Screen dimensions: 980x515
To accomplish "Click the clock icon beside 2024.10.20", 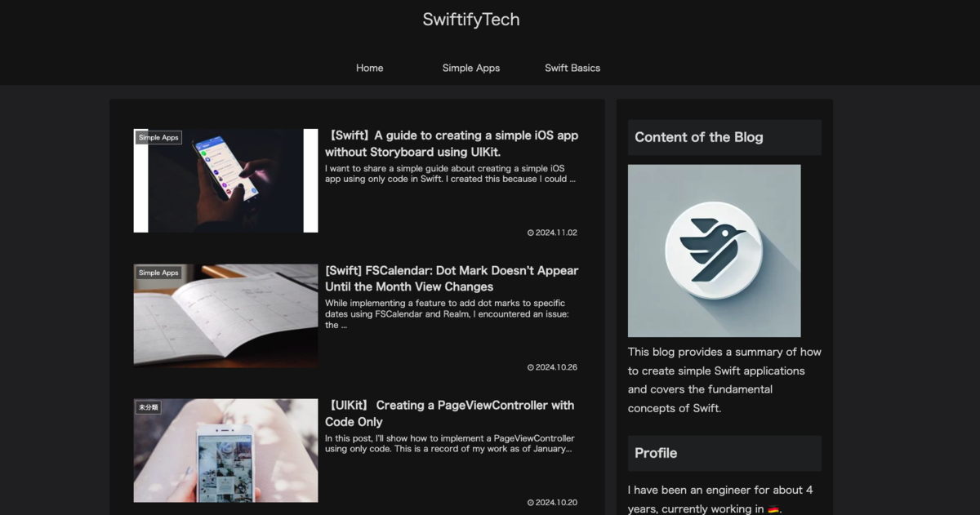I will coord(531,502).
